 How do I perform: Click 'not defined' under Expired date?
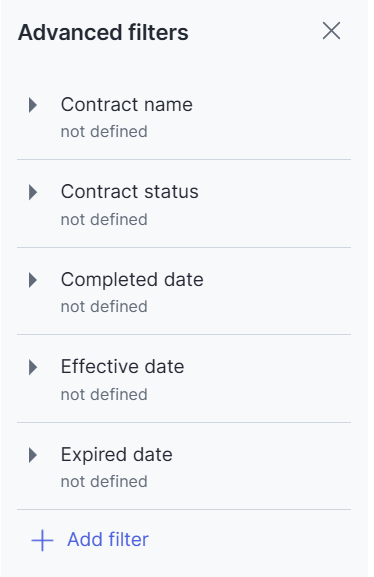tap(104, 482)
